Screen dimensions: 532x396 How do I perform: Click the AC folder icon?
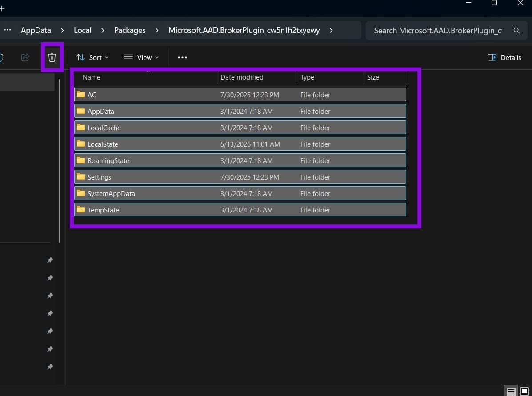point(81,94)
